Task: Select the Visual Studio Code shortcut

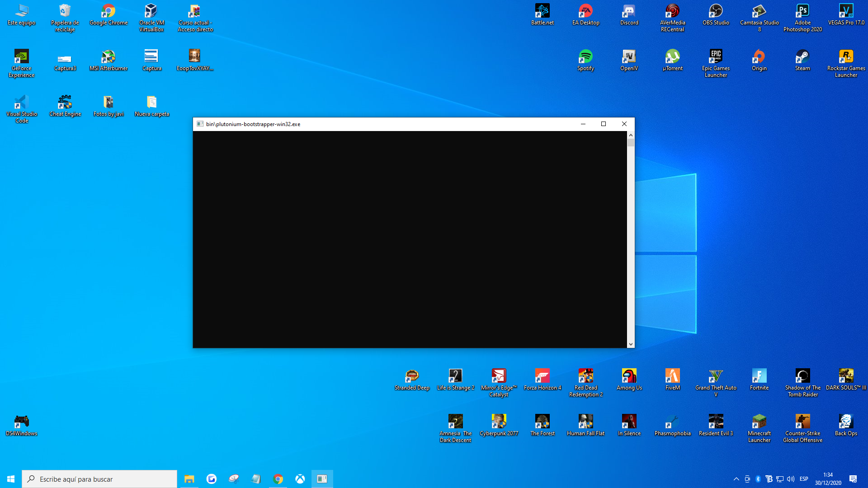Action: 21,109
